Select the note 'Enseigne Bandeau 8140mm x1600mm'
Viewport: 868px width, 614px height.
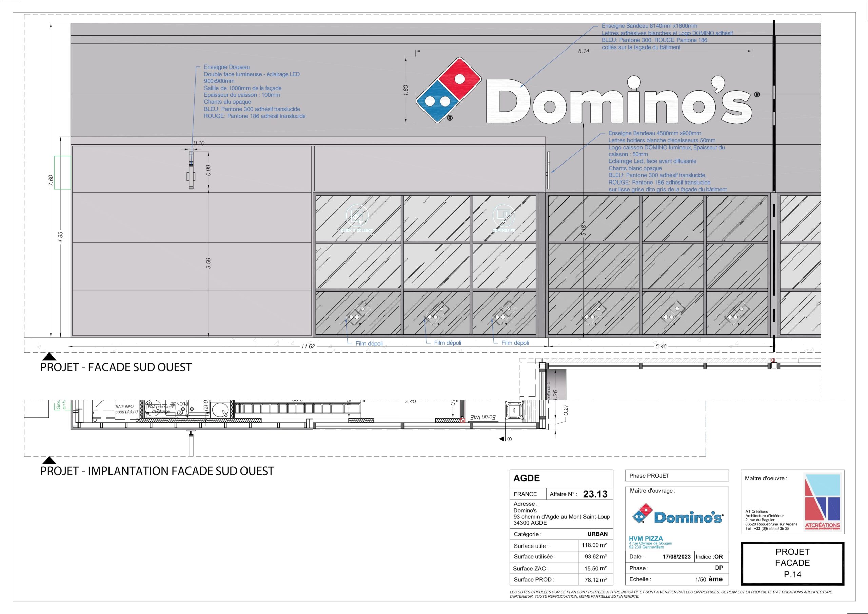650,26
